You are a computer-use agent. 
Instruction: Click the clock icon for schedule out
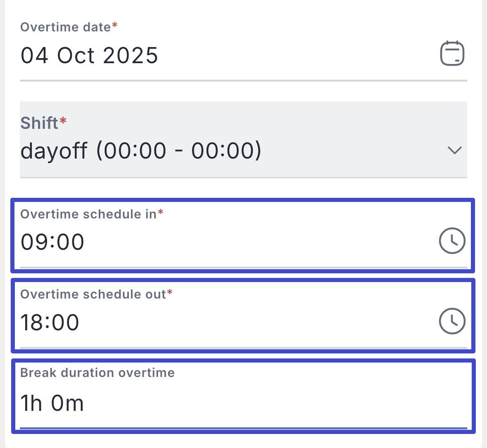(452, 321)
